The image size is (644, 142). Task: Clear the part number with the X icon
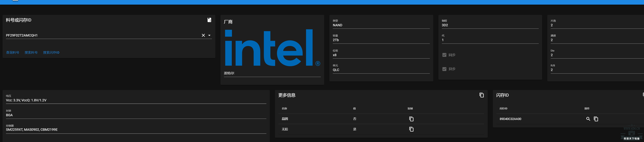click(x=203, y=35)
